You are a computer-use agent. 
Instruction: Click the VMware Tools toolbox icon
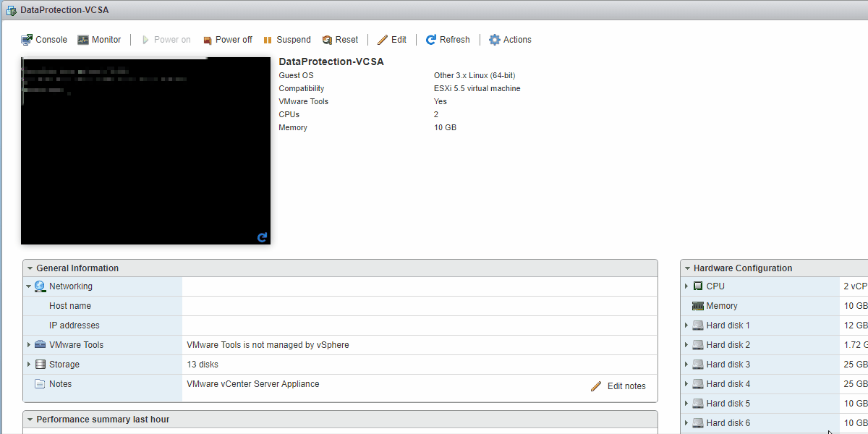pos(40,345)
